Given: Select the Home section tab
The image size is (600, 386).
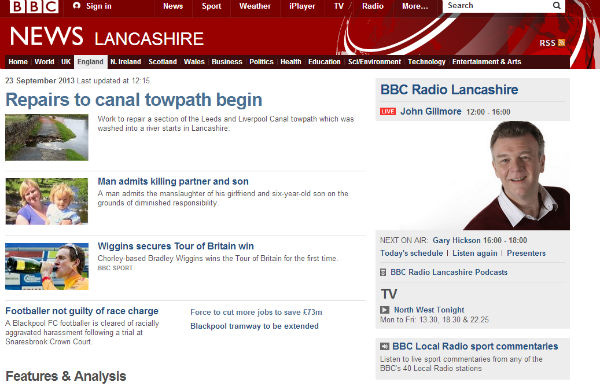Looking at the screenshot, I should pyautogui.click(x=18, y=62).
